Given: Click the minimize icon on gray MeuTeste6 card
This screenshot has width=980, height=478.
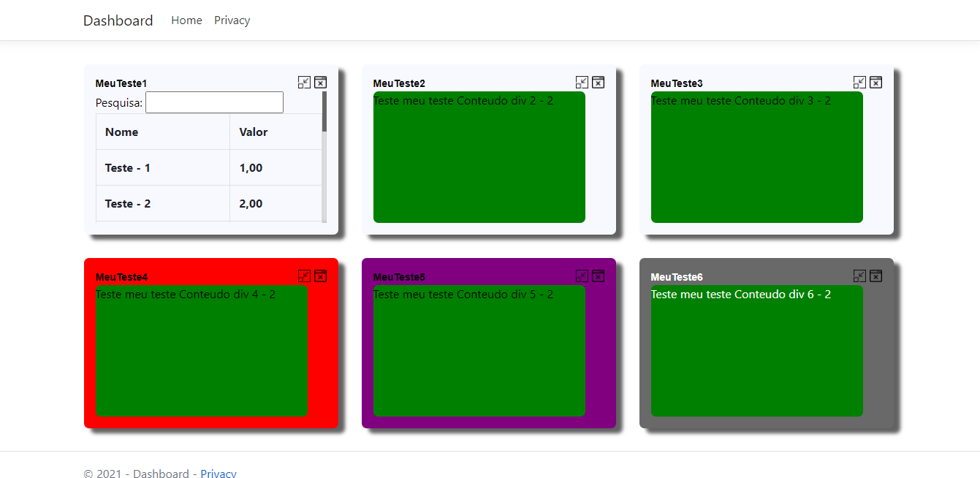Looking at the screenshot, I should pyautogui.click(x=859, y=276).
